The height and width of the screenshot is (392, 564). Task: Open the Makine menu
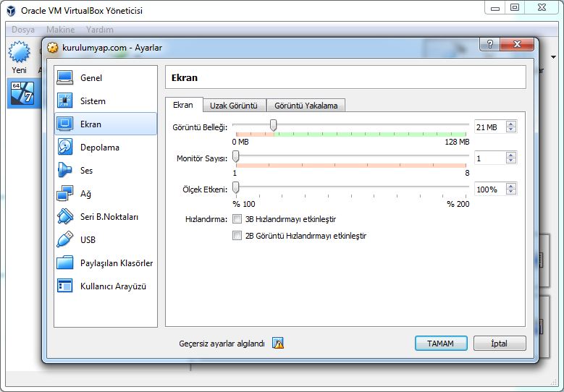[x=60, y=30]
